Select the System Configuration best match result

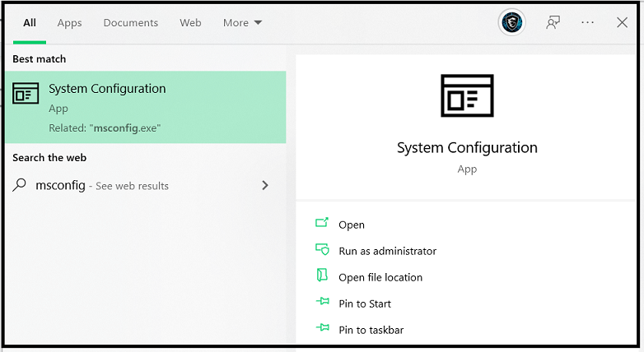(x=146, y=107)
